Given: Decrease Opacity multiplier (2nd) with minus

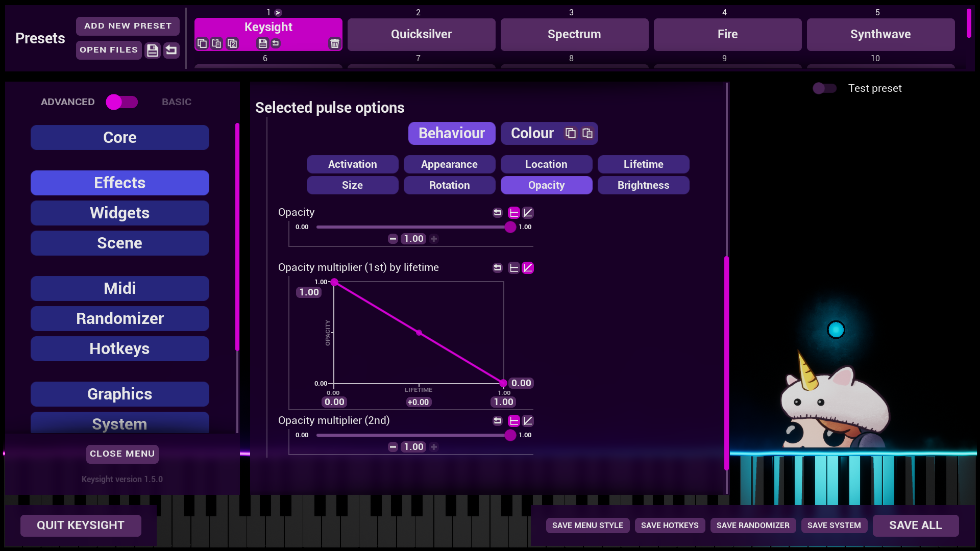Looking at the screenshot, I should click(x=393, y=447).
